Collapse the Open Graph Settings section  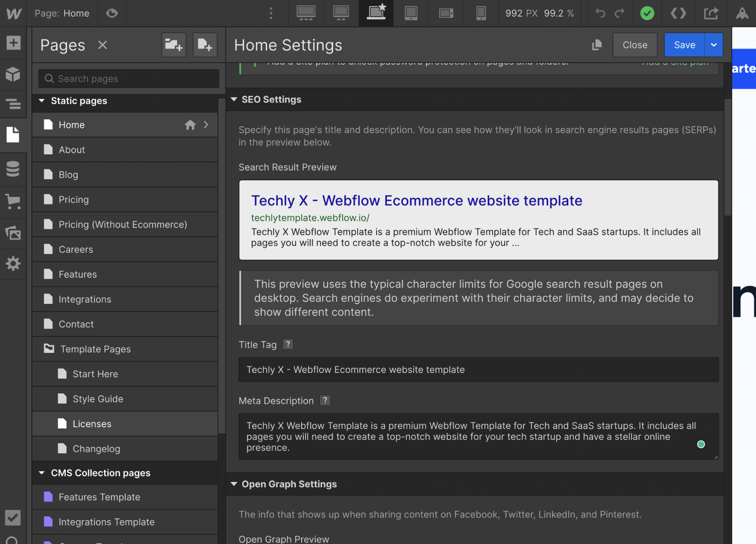[x=234, y=484]
